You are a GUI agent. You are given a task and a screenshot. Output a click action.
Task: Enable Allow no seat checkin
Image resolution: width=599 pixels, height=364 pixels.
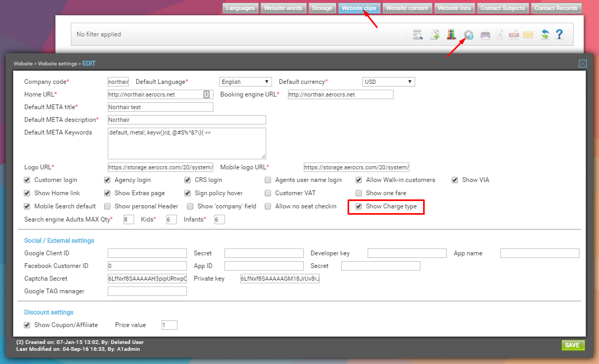pos(268,206)
